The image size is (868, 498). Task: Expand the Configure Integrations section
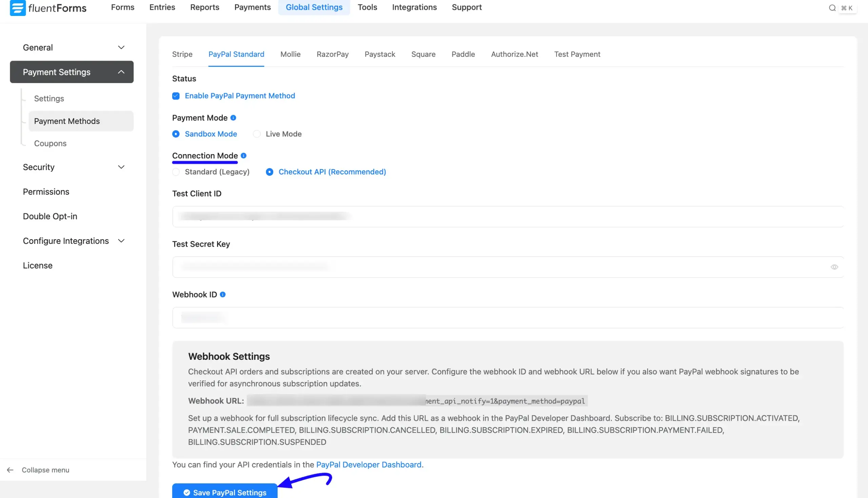[x=72, y=241]
